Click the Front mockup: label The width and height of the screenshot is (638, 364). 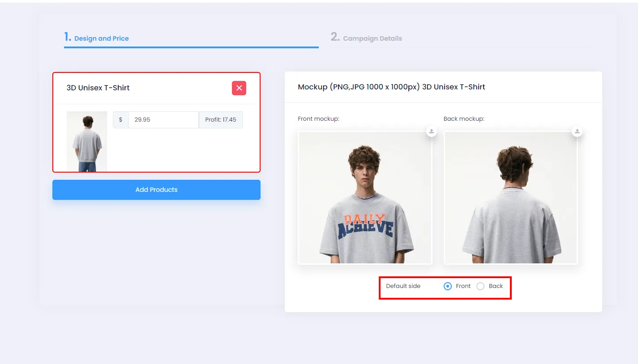tap(318, 119)
